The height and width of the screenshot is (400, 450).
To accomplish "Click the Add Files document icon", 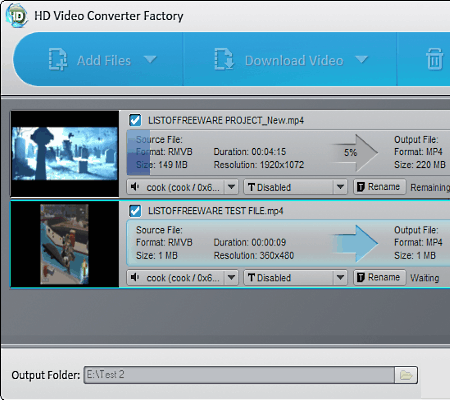I will pyautogui.click(x=58, y=59).
